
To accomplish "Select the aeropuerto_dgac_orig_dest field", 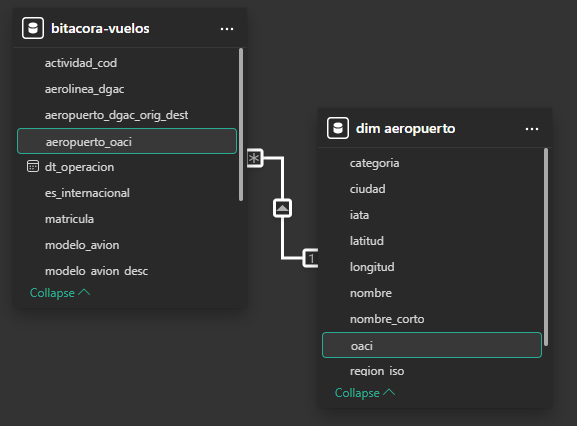I will (127, 115).
